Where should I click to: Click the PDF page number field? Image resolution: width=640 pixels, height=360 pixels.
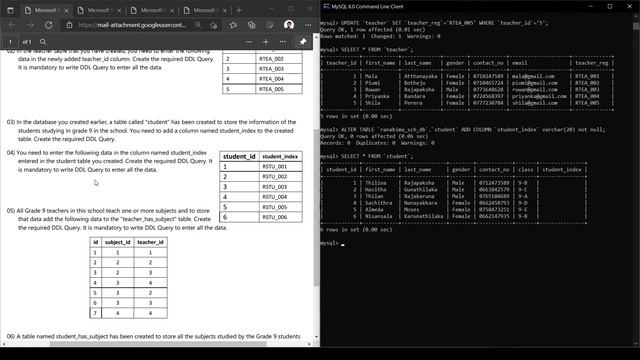tap(10, 42)
